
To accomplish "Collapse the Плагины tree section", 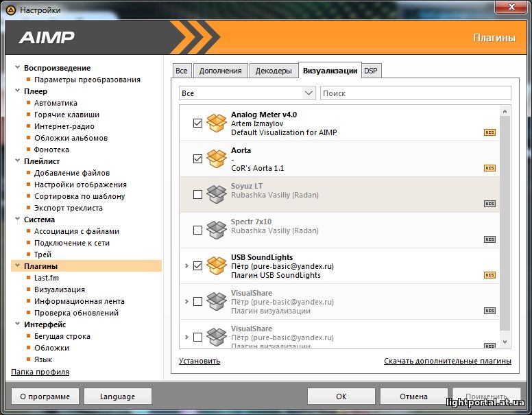I will tap(17, 265).
